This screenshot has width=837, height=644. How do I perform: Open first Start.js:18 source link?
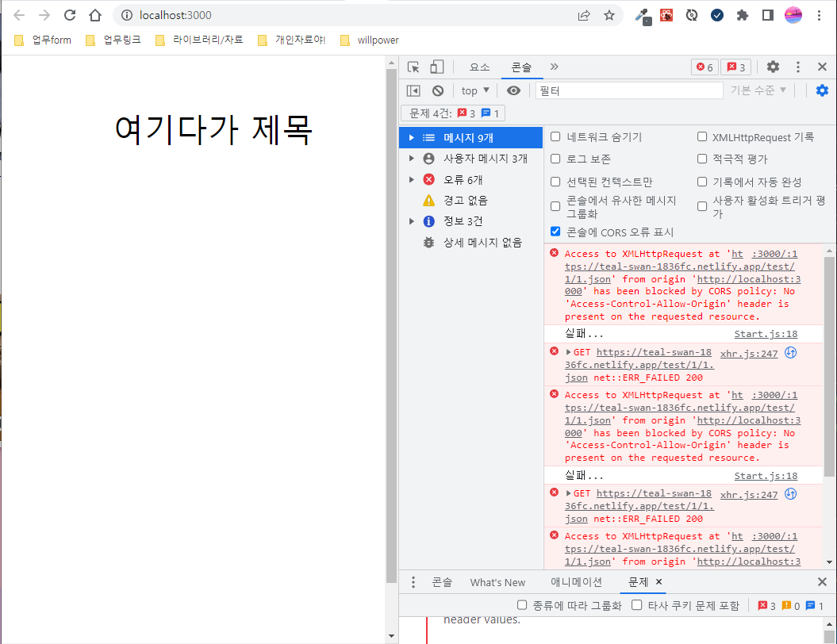[766, 334]
